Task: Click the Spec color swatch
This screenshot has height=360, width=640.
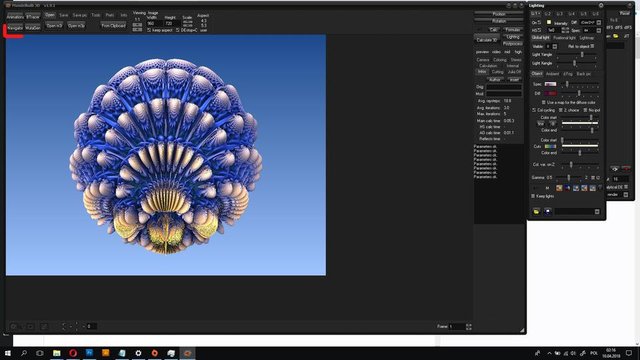Action: tap(550, 84)
